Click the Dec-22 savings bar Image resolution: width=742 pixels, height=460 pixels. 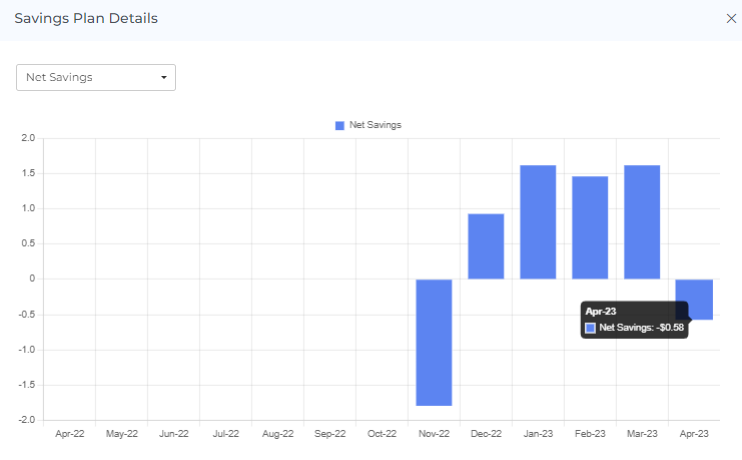tap(486, 246)
